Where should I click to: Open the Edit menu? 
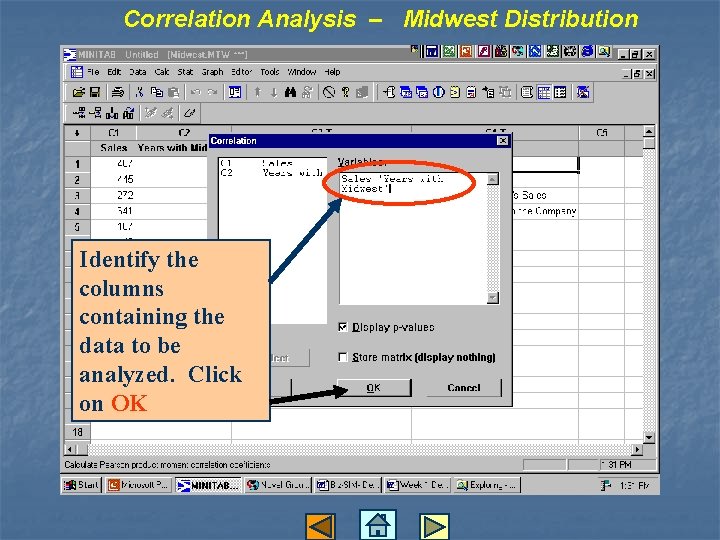tap(114, 72)
